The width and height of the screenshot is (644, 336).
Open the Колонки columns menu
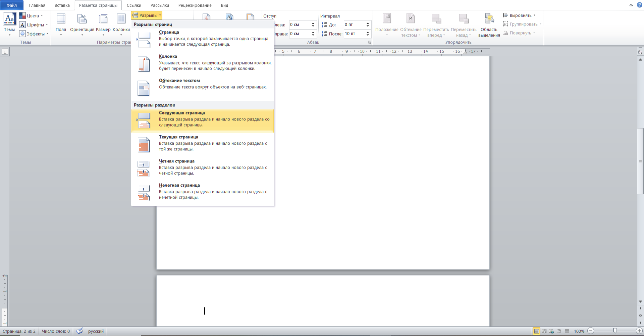pos(121,23)
